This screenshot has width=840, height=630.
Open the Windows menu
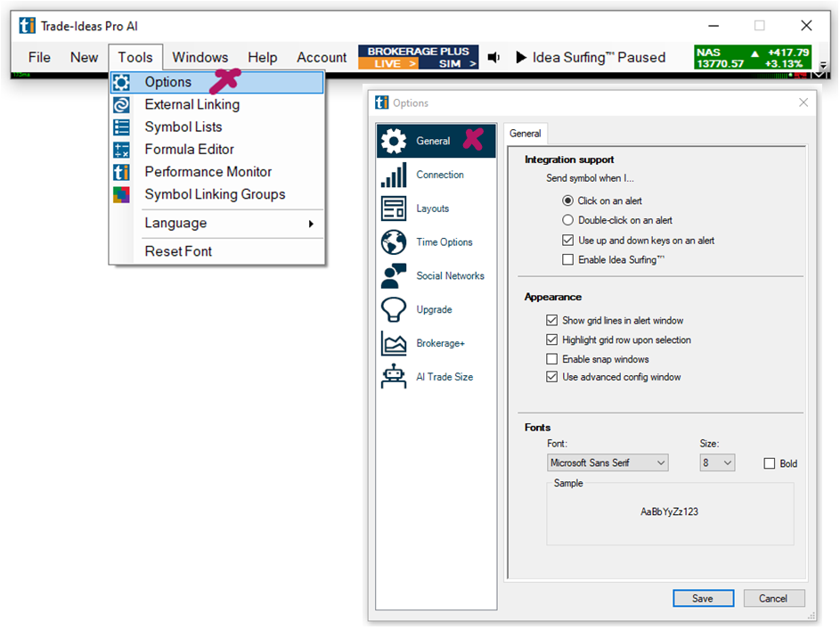tap(200, 57)
